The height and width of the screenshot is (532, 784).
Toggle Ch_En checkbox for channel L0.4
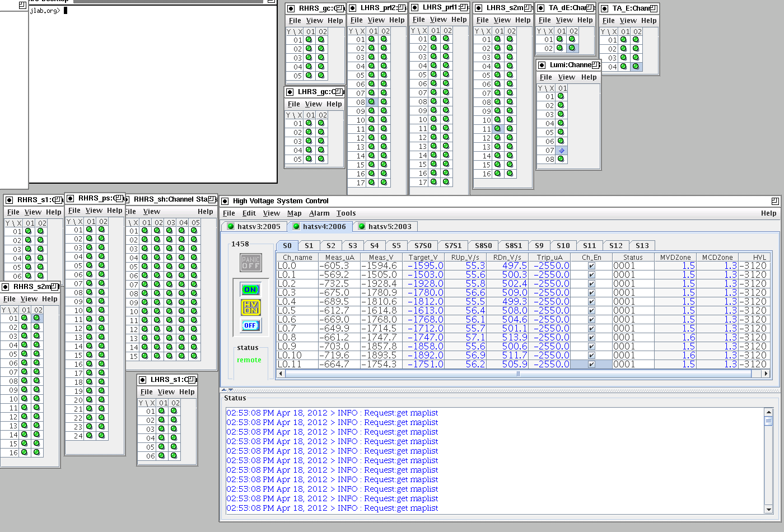[591, 302]
